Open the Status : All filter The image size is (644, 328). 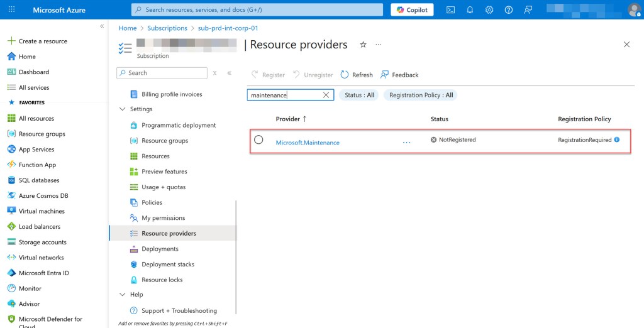point(359,95)
